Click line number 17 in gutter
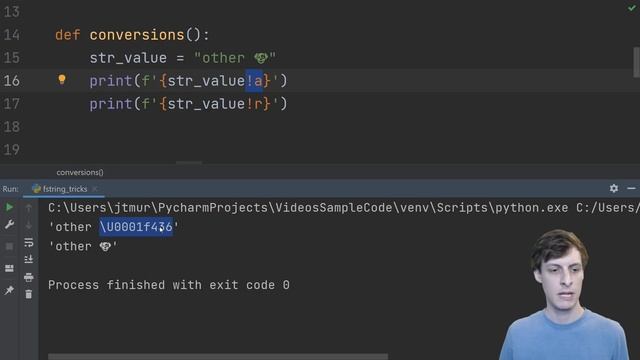 click(x=11, y=104)
